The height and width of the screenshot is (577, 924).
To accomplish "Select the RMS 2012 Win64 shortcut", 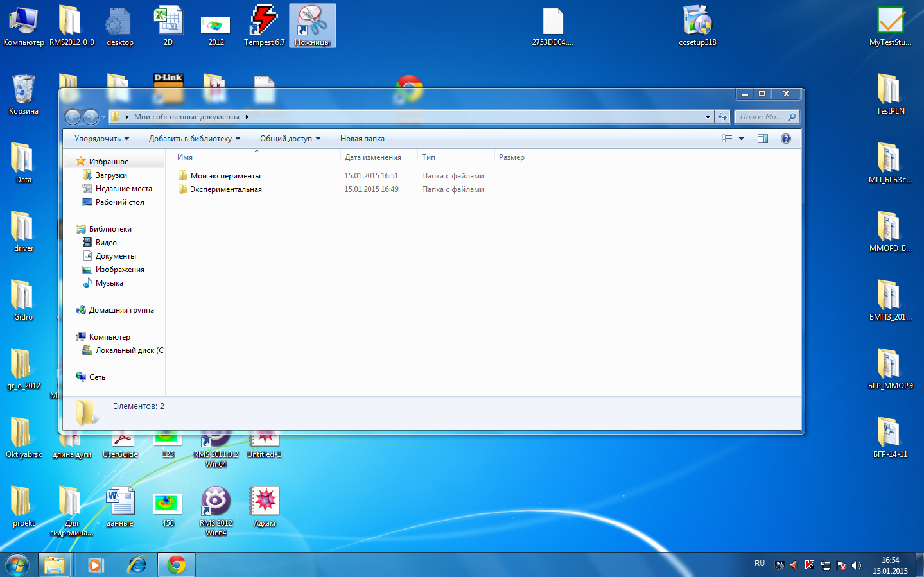I will pos(216,511).
